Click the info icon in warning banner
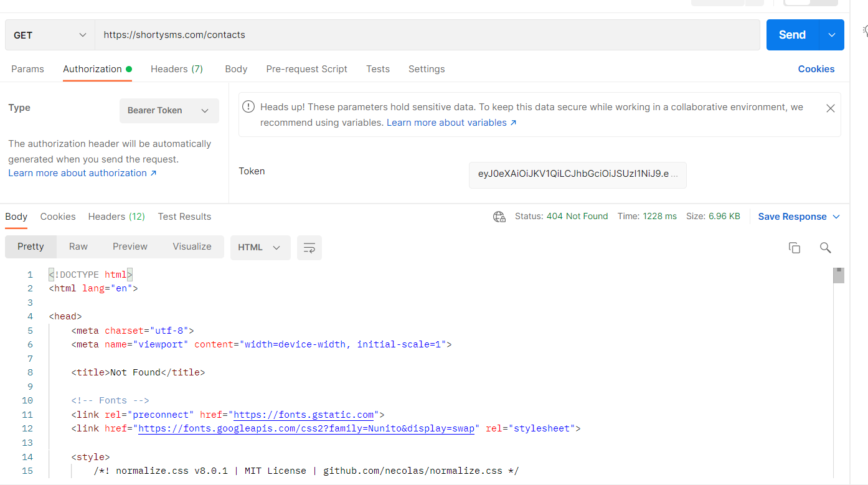Screen dimensions: 868x485 point(248,106)
